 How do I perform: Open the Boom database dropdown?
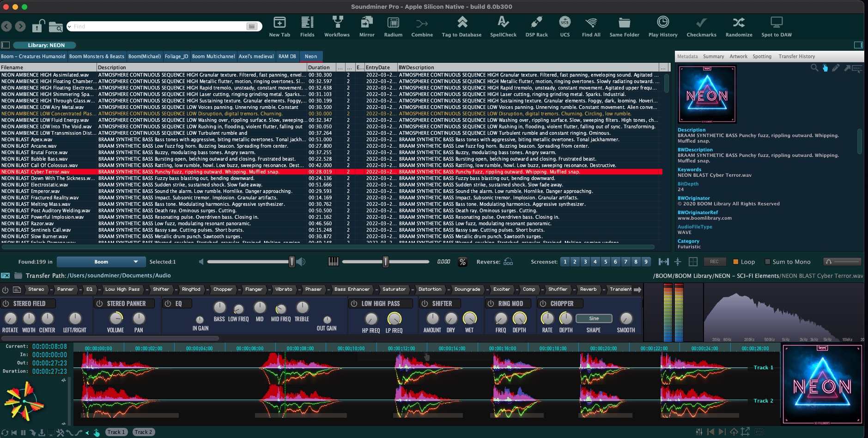point(101,262)
